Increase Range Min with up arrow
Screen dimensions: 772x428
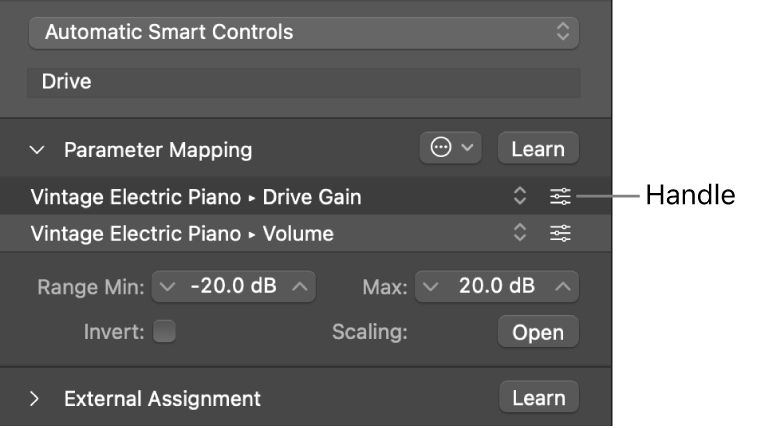point(301,286)
